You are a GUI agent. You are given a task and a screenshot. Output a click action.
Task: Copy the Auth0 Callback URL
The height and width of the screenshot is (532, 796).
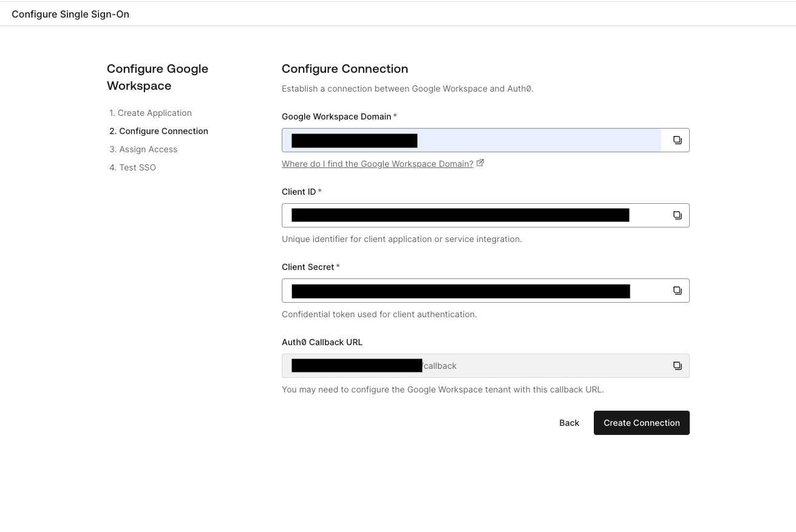(x=677, y=366)
